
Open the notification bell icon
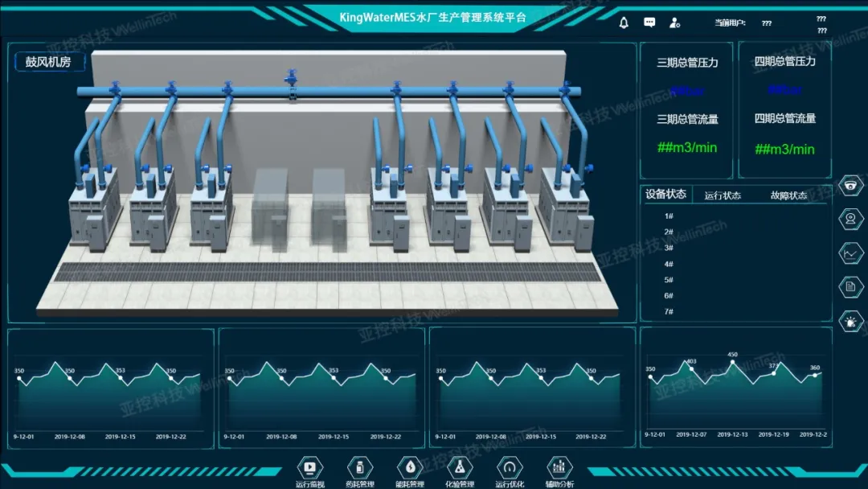[624, 23]
